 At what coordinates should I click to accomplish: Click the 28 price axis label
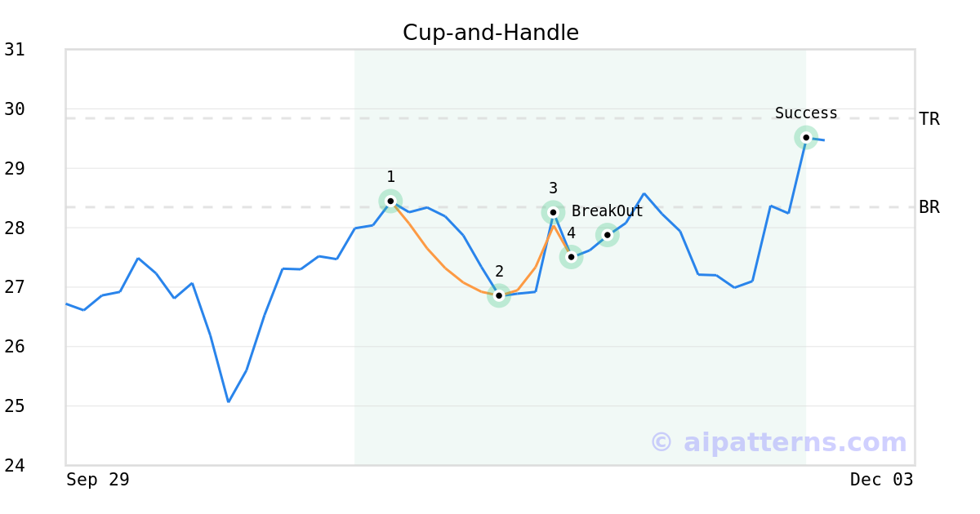(15, 228)
